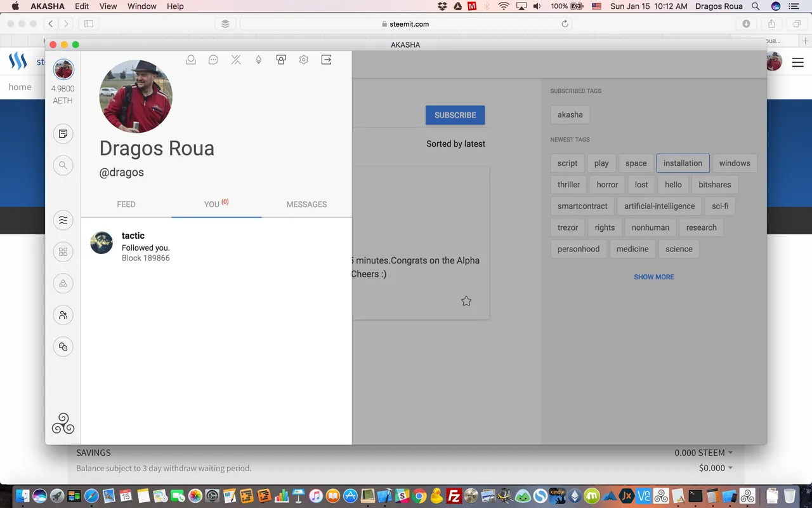Image resolution: width=812 pixels, height=508 pixels.
Task: Click small profile avatar above 4.9800 AETH
Action: coord(63,69)
